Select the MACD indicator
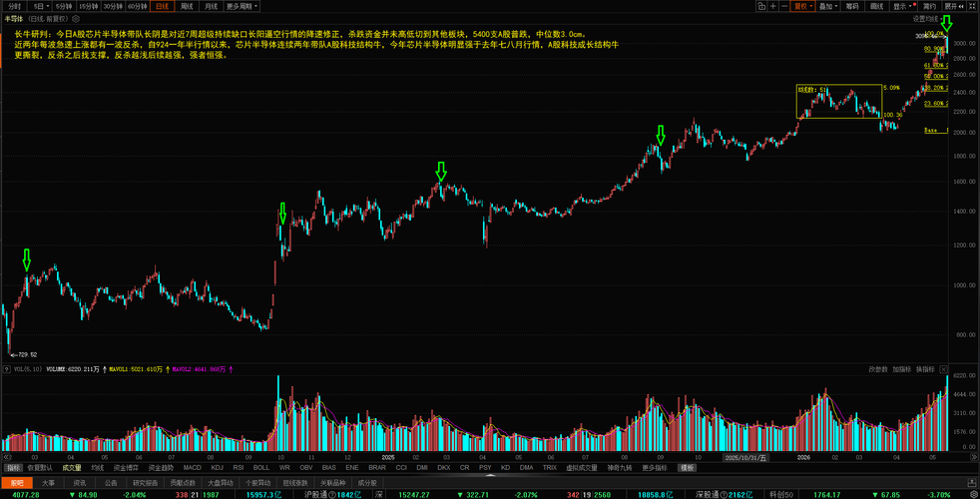Image resolution: width=980 pixels, height=499 pixels. (193, 467)
